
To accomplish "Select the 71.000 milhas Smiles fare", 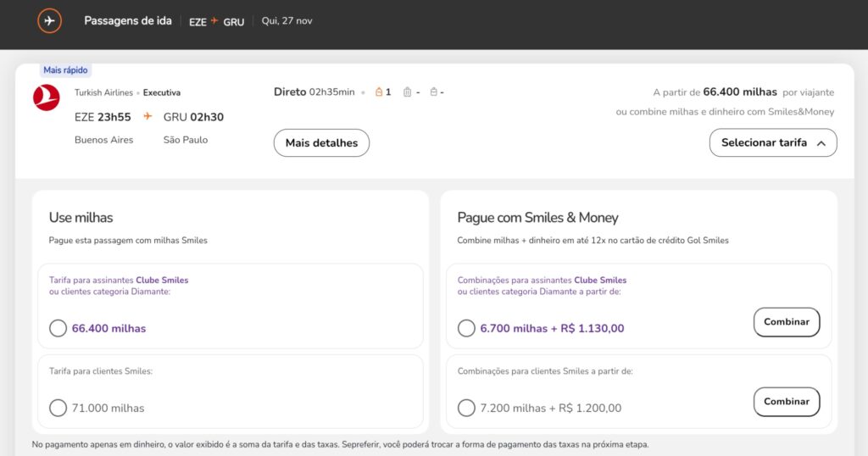I will [x=58, y=408].
